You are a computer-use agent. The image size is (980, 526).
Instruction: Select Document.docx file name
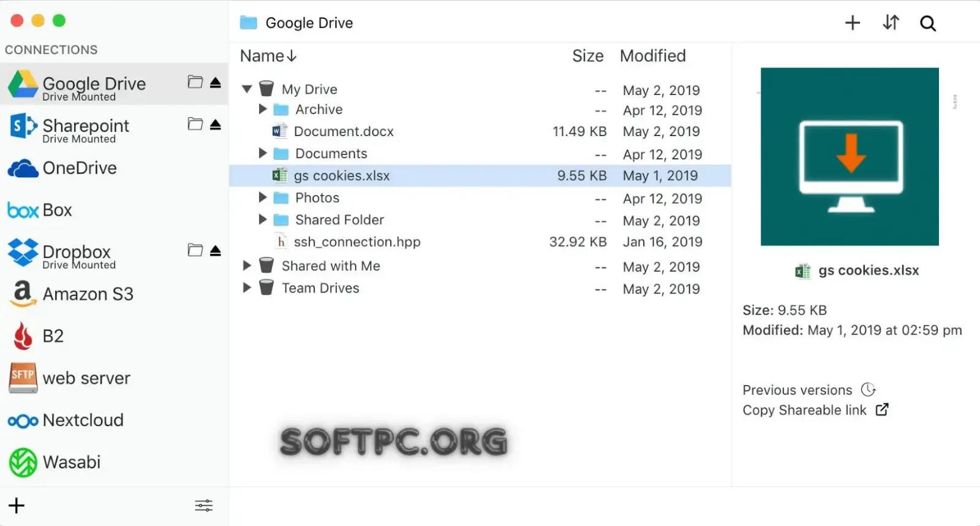(344, 131)
